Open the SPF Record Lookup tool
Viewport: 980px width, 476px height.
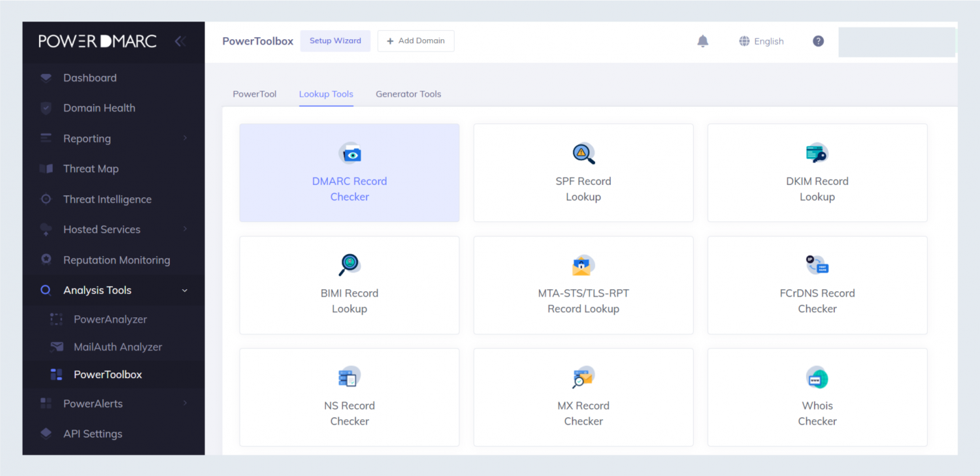click(583, 172)
